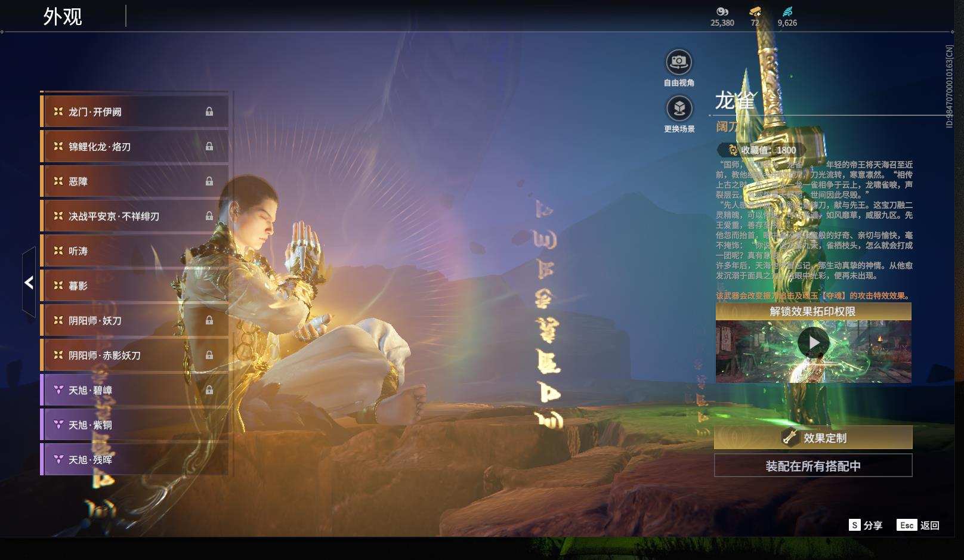Check the silver coin currency showing 25,380

pyautogui.click(x=722, y=11)
